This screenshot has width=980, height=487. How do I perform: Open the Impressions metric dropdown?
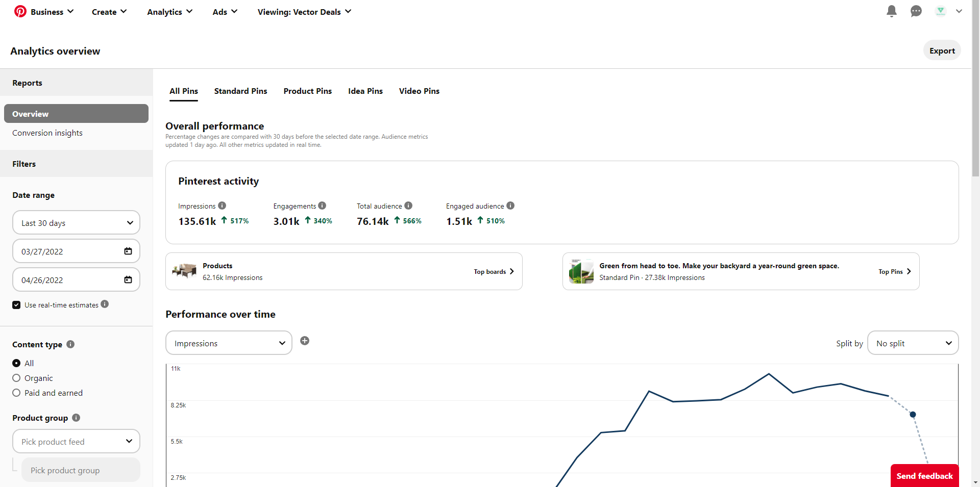point(229,343)
